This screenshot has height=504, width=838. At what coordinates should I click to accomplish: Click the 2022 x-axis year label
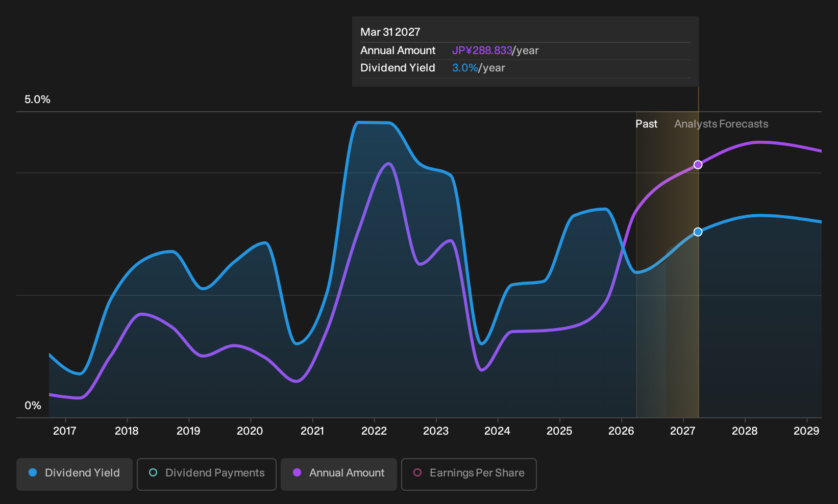pyautogui.click(x=374, y=431)
